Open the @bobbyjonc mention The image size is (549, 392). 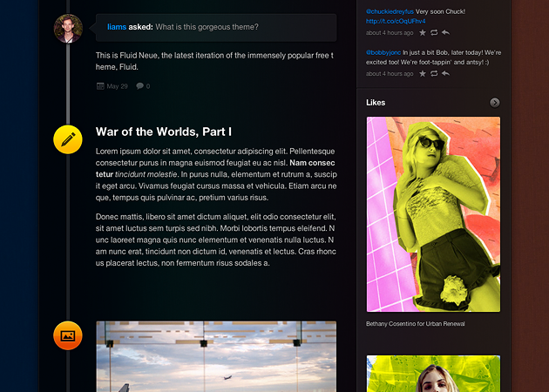[x=387, y=52]
